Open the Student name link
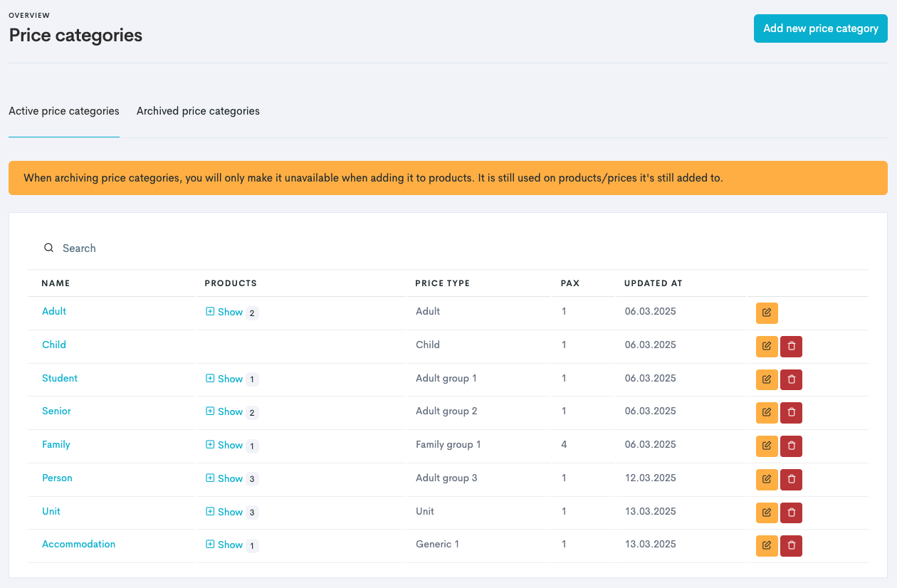 point(60,378)
